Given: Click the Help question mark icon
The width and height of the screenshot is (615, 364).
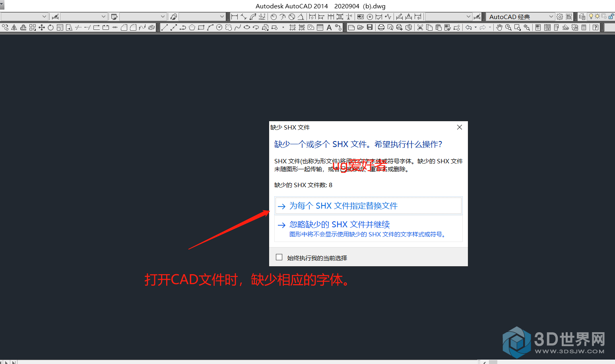Looking at the screenshot, I should pyautogui.click(x=596, y=27).
